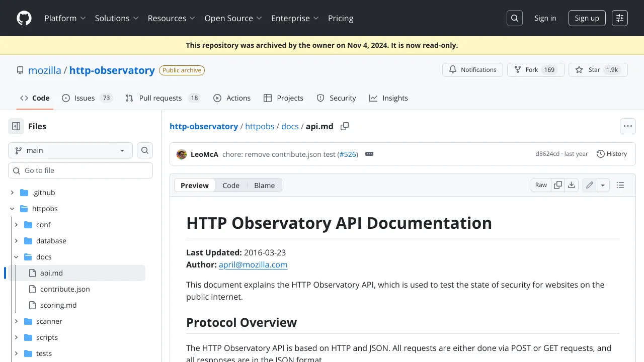
Task: Switch to the Code repository tab
Action: click(x=35, y=98)
